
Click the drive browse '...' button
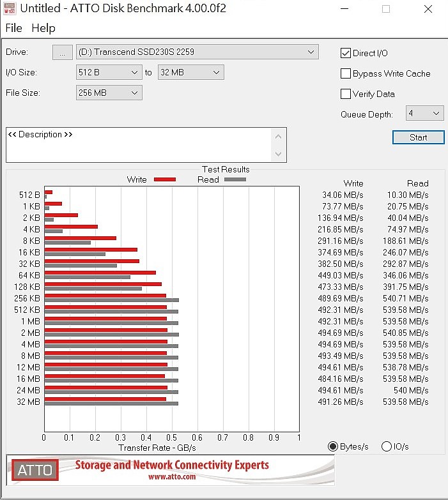coord(62,52)
